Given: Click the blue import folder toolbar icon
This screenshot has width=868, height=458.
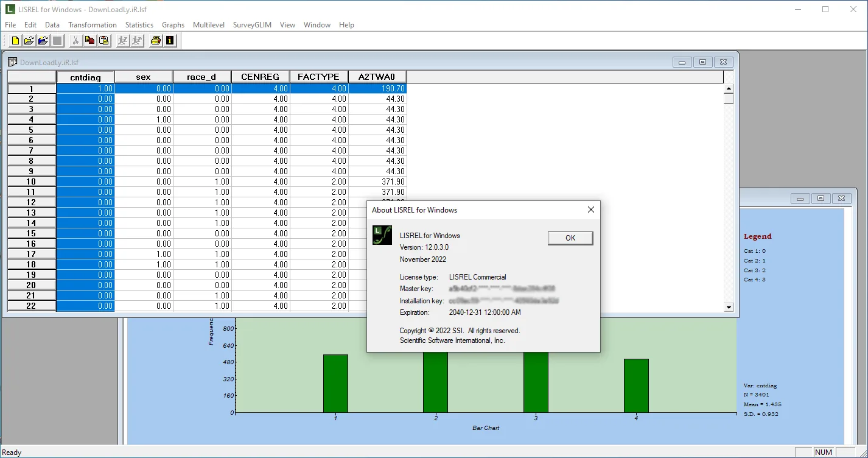Looking at the screenshot, I should pos(43,41).
